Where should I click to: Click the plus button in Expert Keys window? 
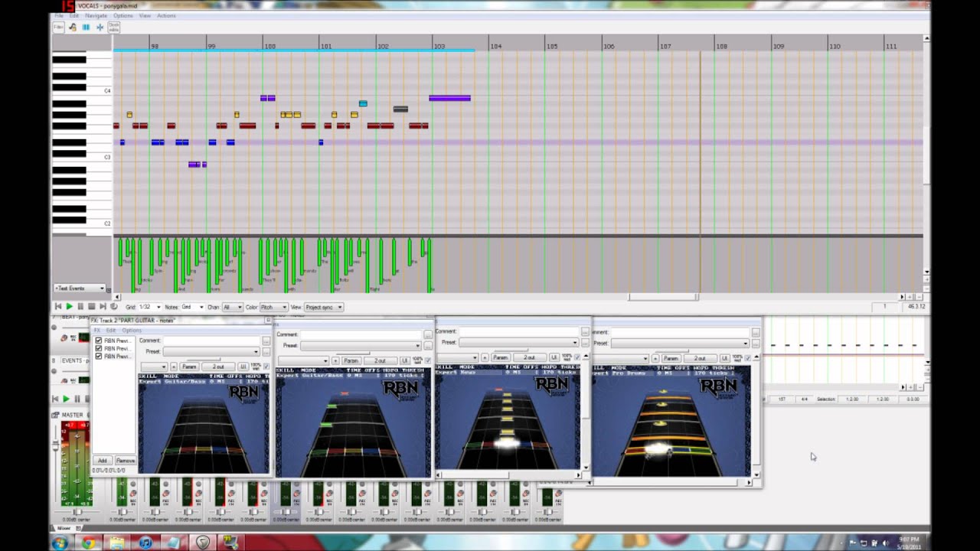click(x=485, y=357)
